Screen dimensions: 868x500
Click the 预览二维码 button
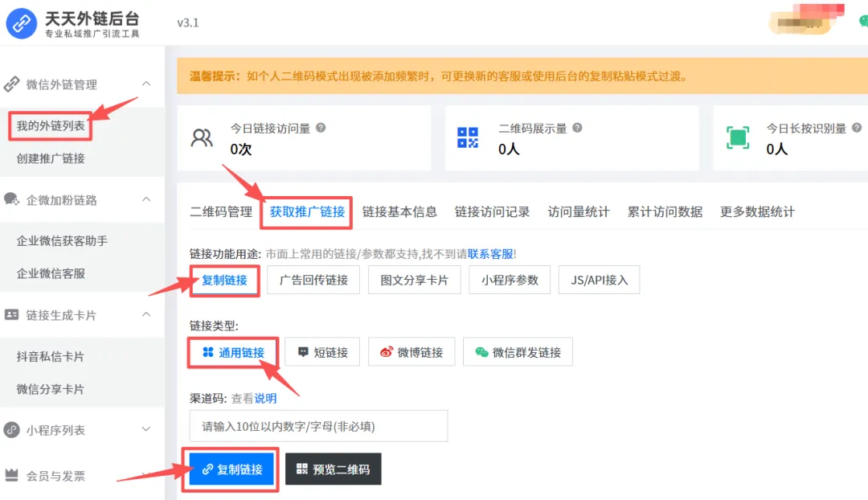tap(334, 469)
